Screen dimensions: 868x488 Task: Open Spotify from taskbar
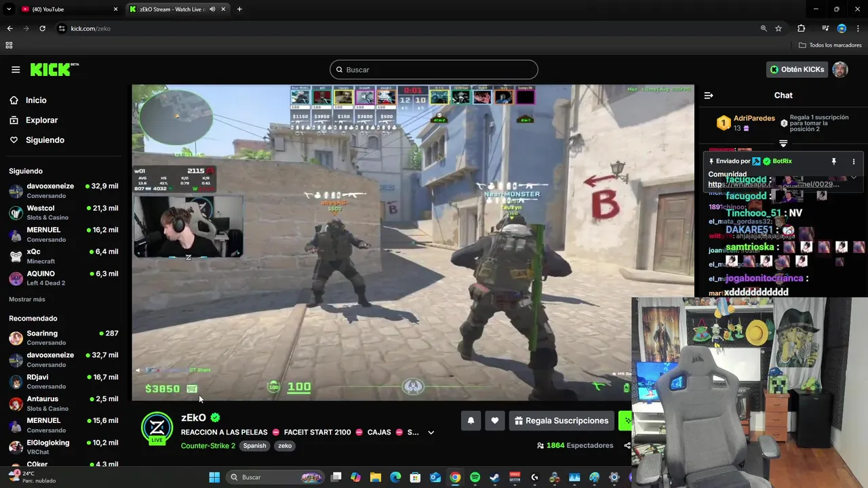pyautogui.click(x=475, y=477)
